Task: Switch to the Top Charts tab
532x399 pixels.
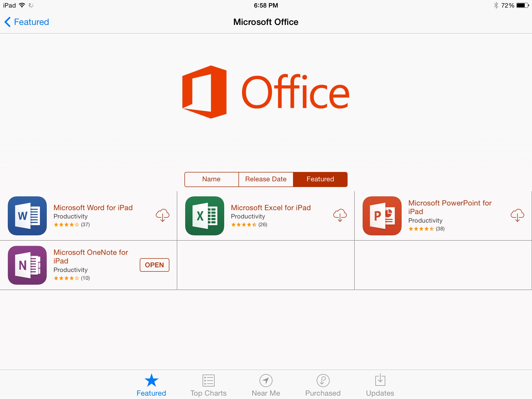Action: click(x=208, y=385)
